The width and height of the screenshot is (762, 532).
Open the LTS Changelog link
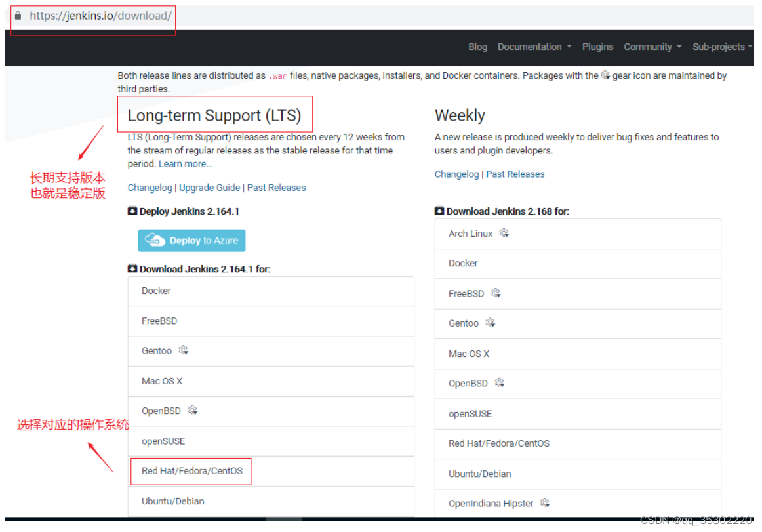coord(150,188)
